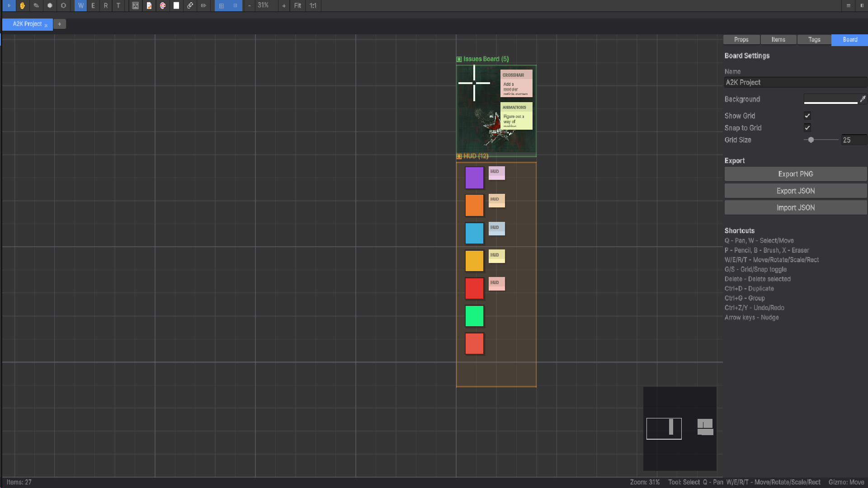Activate the brush tool
This screenshot has height=488, width=868.
pos(50,5)
